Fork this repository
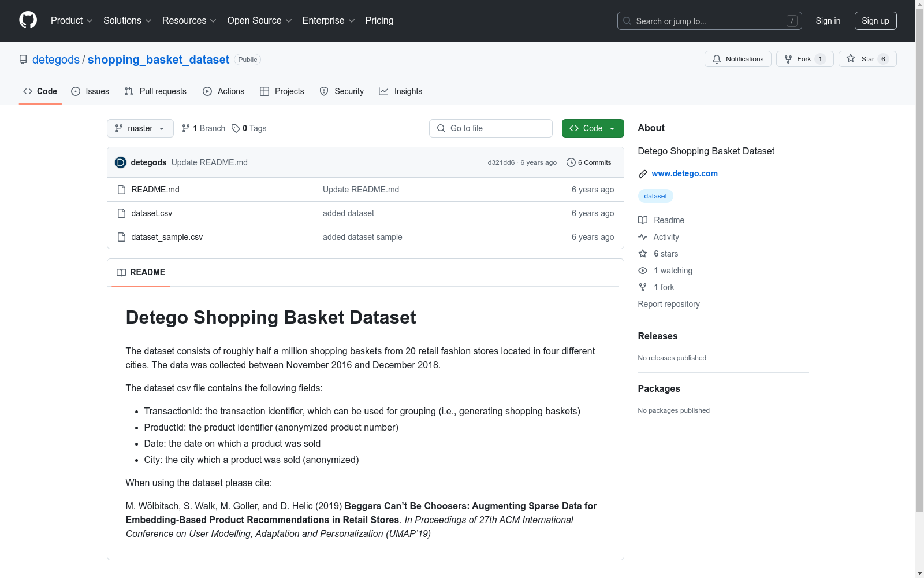The image size is (924, 578). [805, 59]
